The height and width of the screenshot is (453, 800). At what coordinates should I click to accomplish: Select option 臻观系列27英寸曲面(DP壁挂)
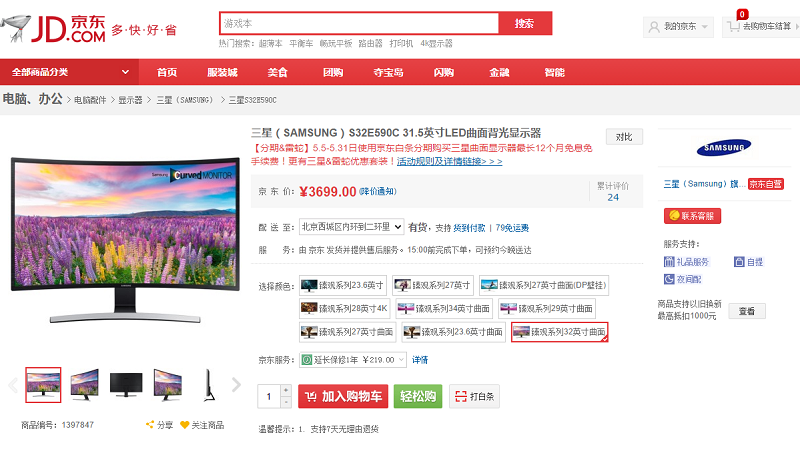pos(544,285)
